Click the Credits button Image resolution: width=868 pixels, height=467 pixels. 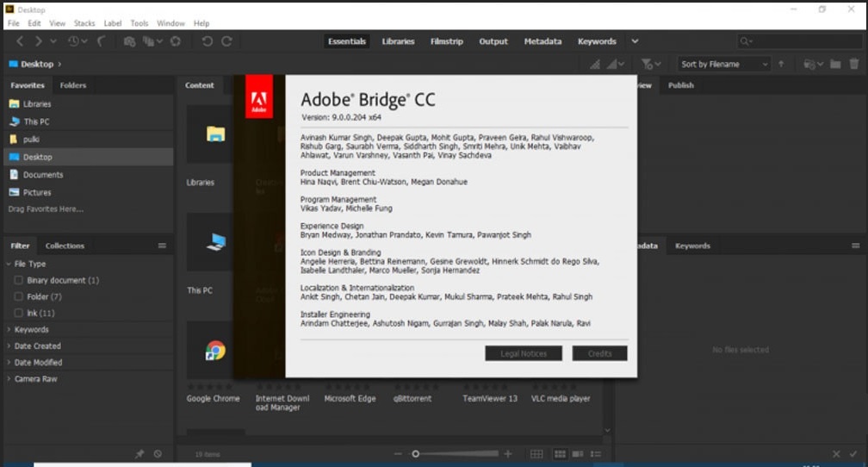click(x=599, y=353)
